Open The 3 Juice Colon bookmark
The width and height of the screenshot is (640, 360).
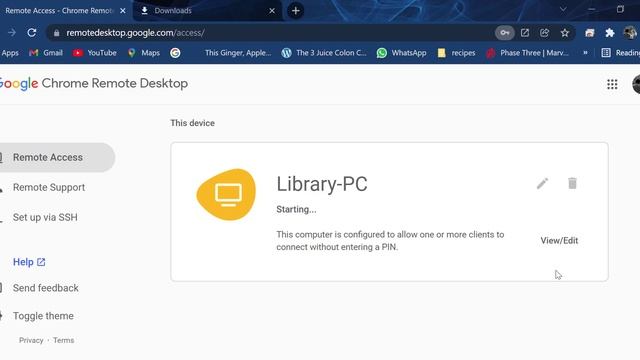click(324, 53)
